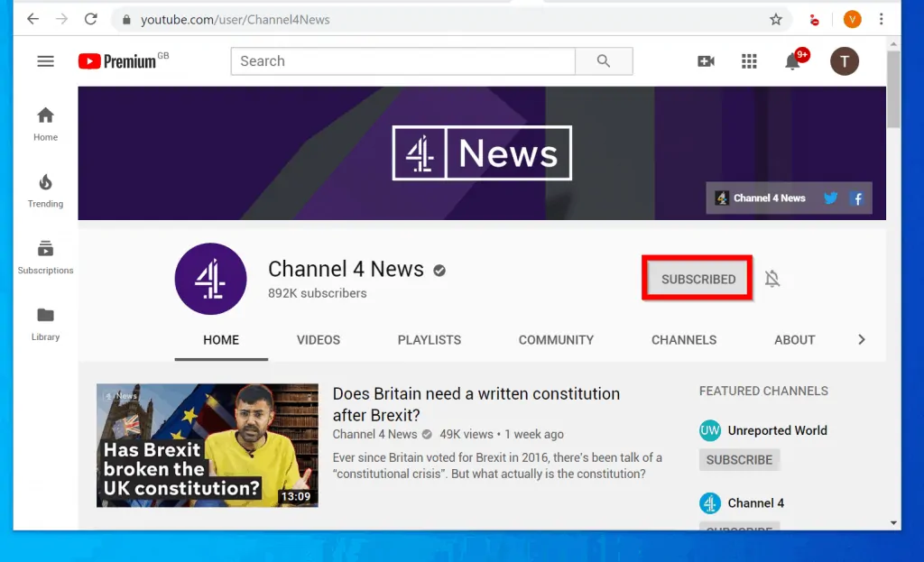Click the Channel 4 featured channel icon

pyautogui.click(x=710, y=503)
